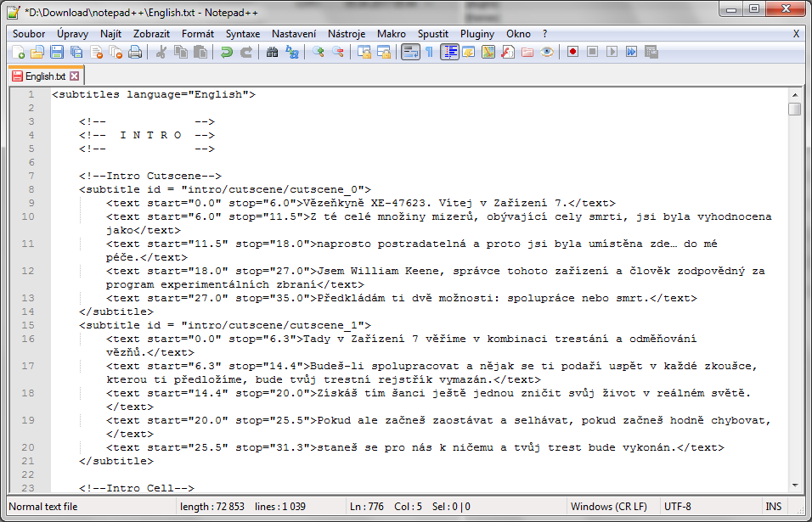This screenshot has width=812, height=522.
Task: Click the New file toolbar icon
Action: (x=18, y=53)
